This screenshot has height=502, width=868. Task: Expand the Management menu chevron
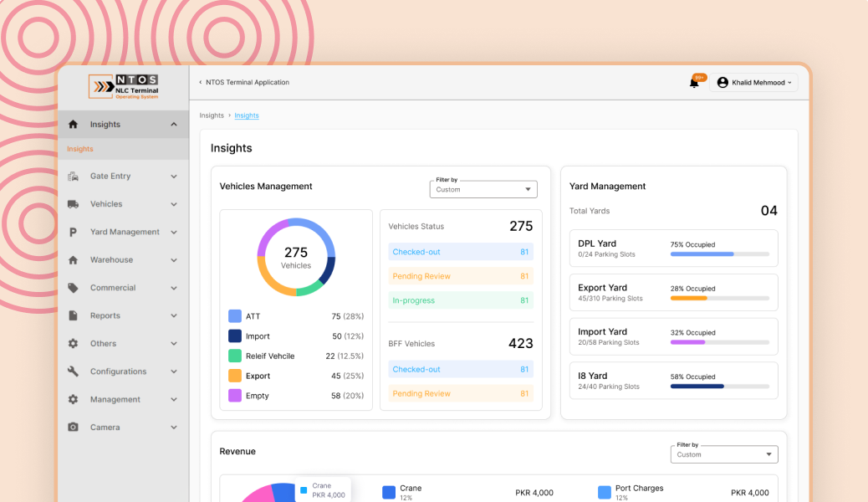click(x=174, y=399)
